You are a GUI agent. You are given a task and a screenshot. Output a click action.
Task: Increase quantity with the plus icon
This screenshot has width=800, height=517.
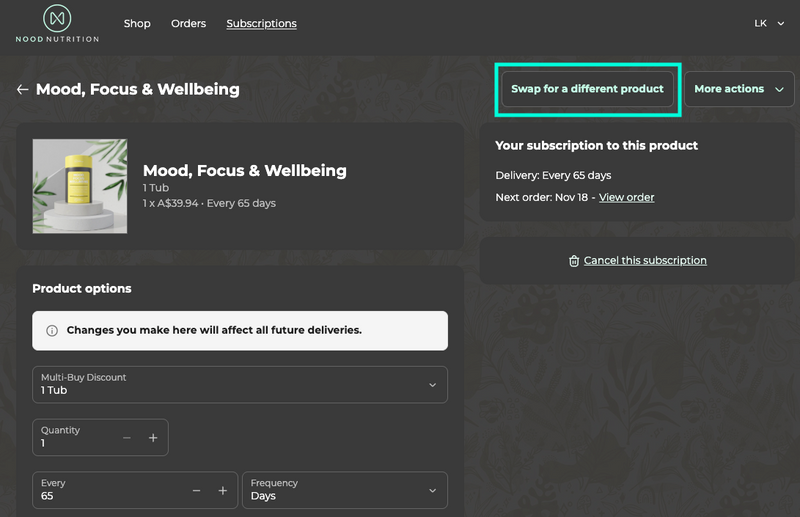[153, 438]
